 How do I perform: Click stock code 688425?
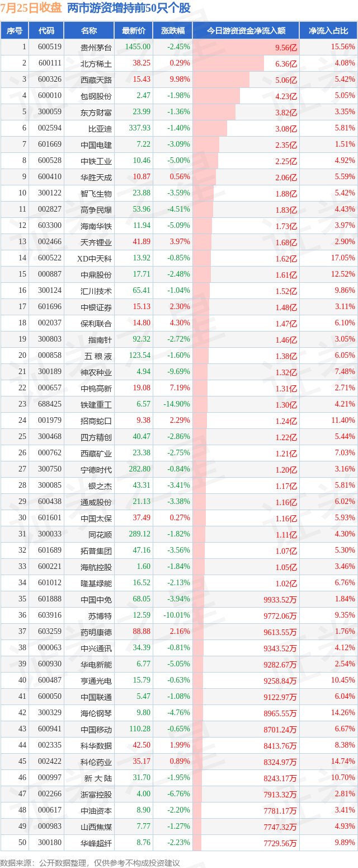coord(50,404)
